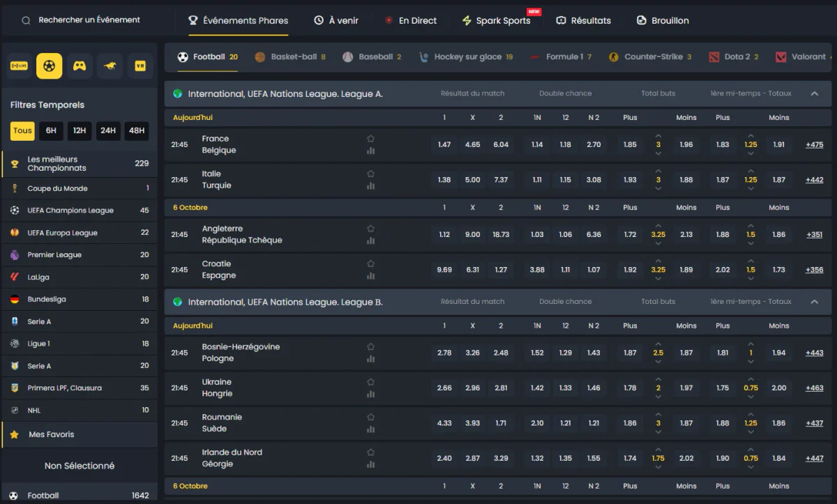
Task: Favorite the Irlande du Nord Géorgie star
Action: pyautogui.click(x=371, y=452)
